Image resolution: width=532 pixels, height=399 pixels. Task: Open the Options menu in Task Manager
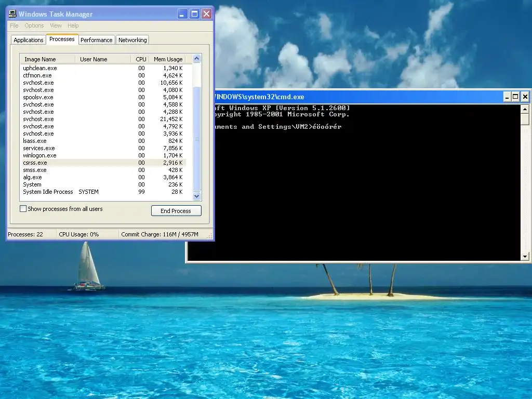[x=34, y=25]
